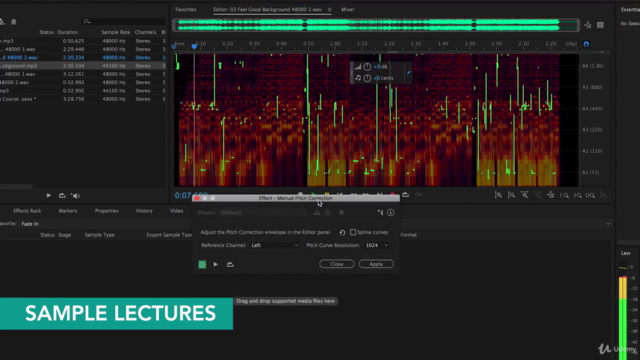Zoom out full icon
This screenshot has width=640, height=360.
pos(551,196)
